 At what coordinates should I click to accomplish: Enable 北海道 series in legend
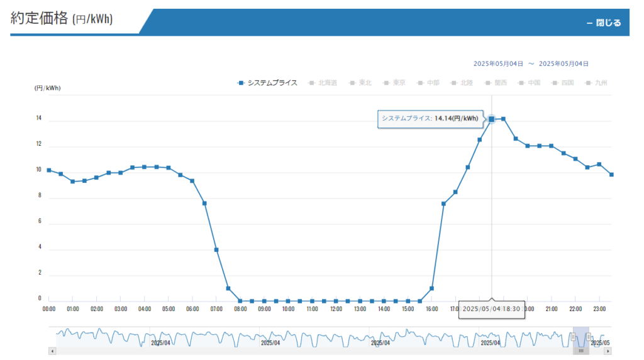click(x=323, y=83)
